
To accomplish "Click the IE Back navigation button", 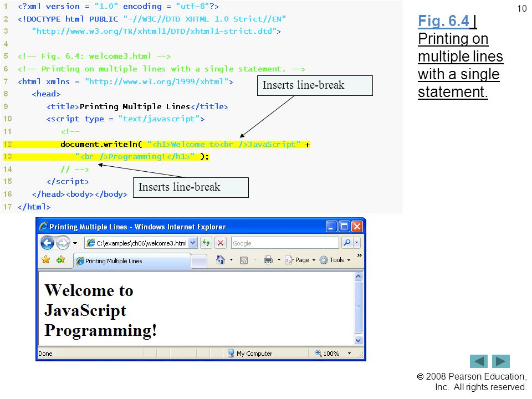I will tap(47, 243).
